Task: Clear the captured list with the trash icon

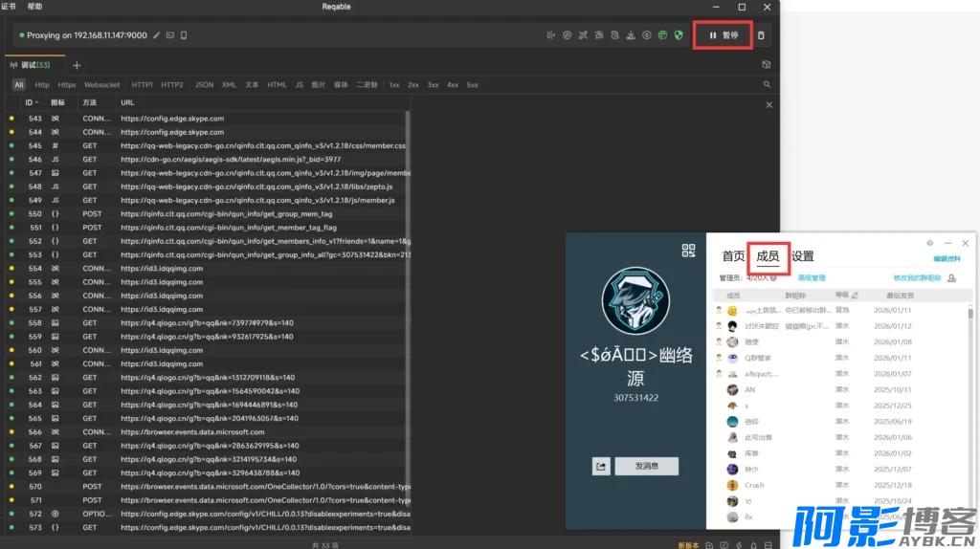Action: [x=761, y=35]
